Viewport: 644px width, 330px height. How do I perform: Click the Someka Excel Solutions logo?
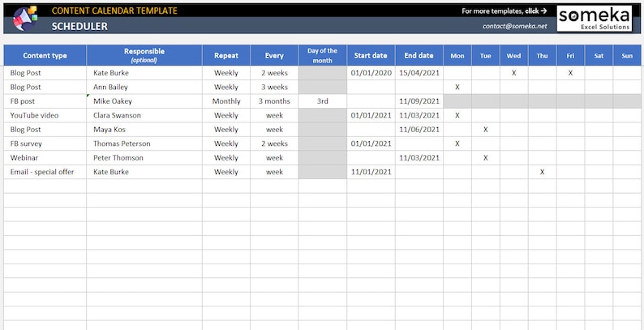pyautogui.click(x=595, y=19)
